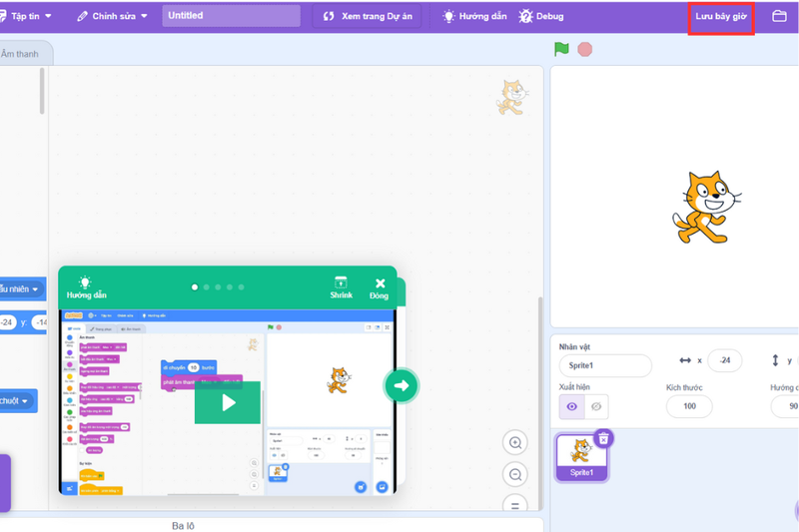Open Hướng dẫn tutorials from top bar
This screenshot has height=532, width=799.
[x=474, y=16]
